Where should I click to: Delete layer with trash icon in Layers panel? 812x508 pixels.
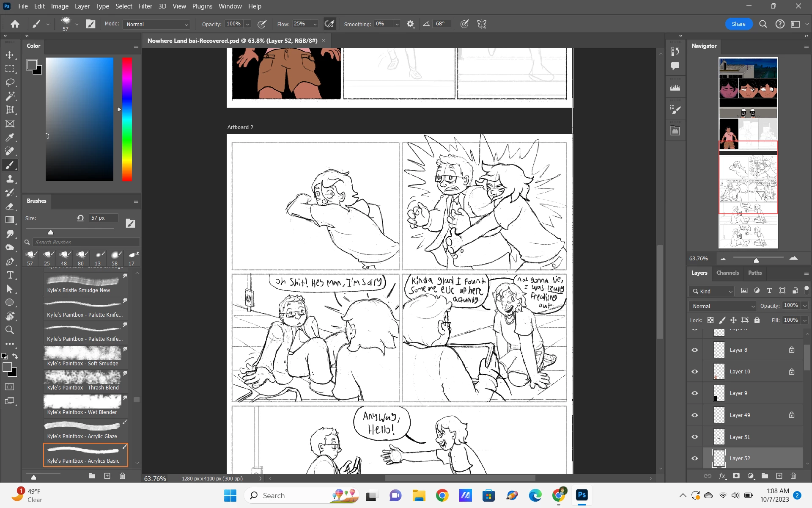click(793, 476)
